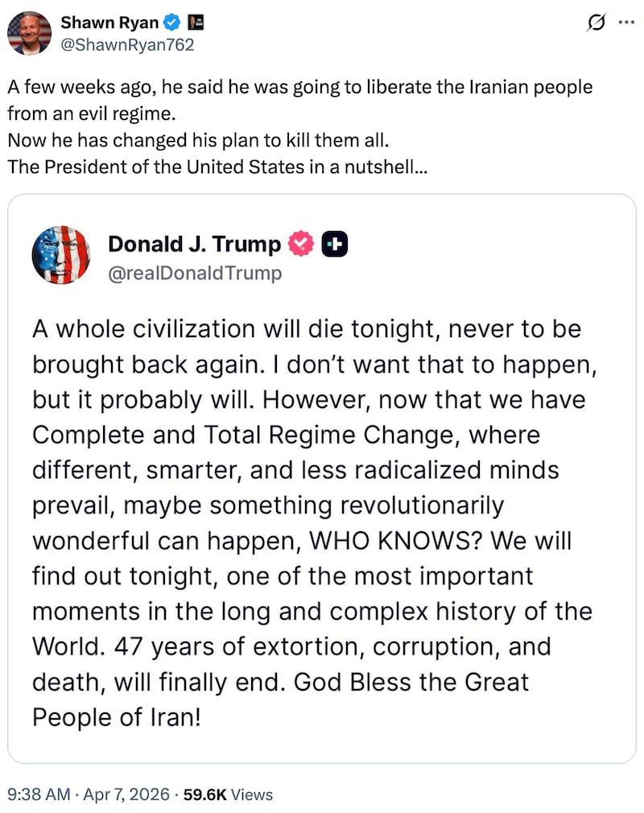Image resolution: width=644 pixels, height=813 pixels.
Task: Click the 9:38 AM timestamp
Action: 36,794
